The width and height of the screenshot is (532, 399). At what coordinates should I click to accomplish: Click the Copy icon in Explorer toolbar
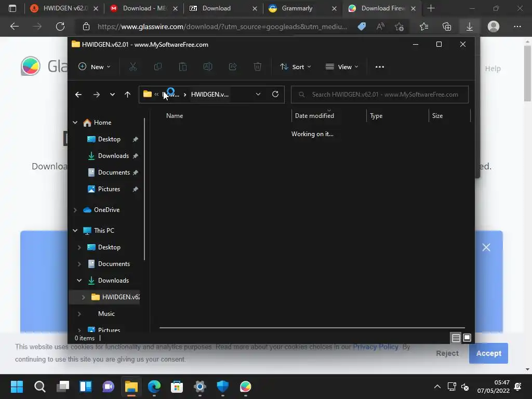158,67
